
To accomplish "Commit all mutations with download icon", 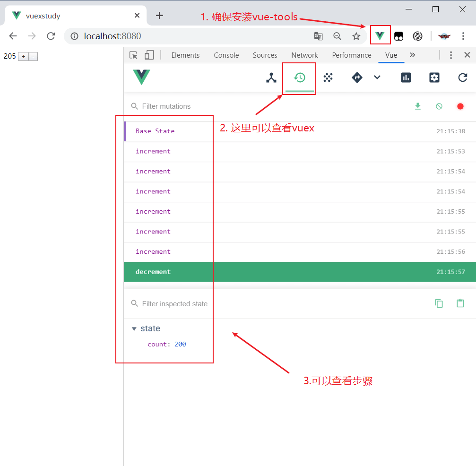I will click(x=418, y=106).
